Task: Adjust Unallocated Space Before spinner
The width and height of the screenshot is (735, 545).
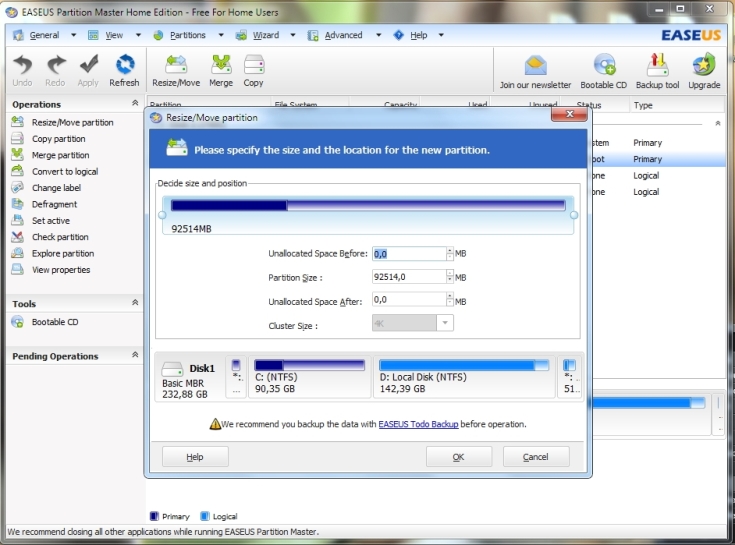Action: click(x=450, y=254)
